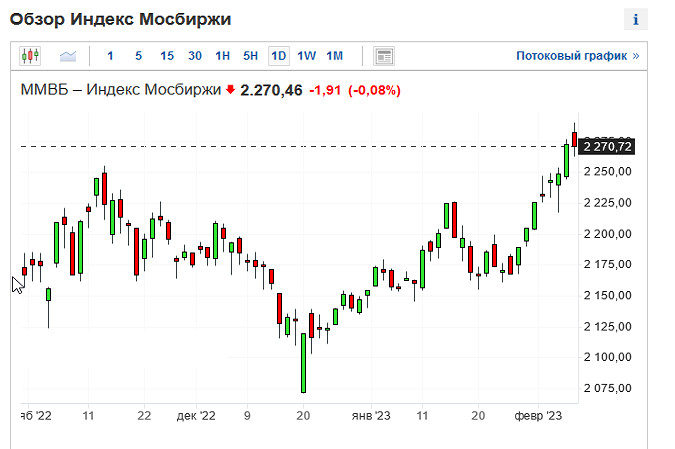Click the info icon beside the title
Screen dimensions: 675x449
point(637,19)
